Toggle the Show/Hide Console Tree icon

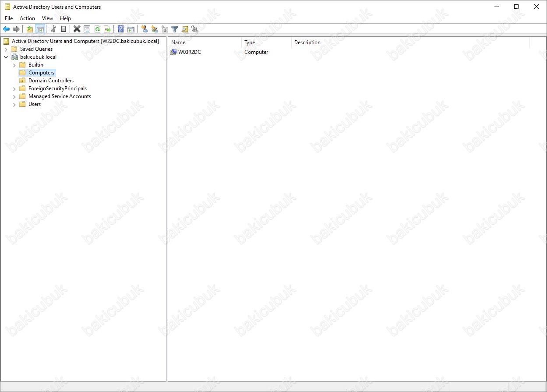click(40, 29)
